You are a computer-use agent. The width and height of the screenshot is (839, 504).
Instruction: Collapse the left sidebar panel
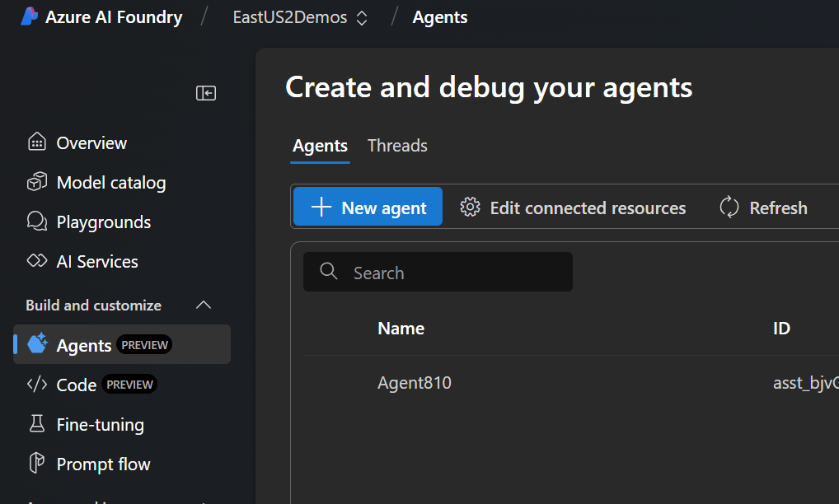click(205, 93)
